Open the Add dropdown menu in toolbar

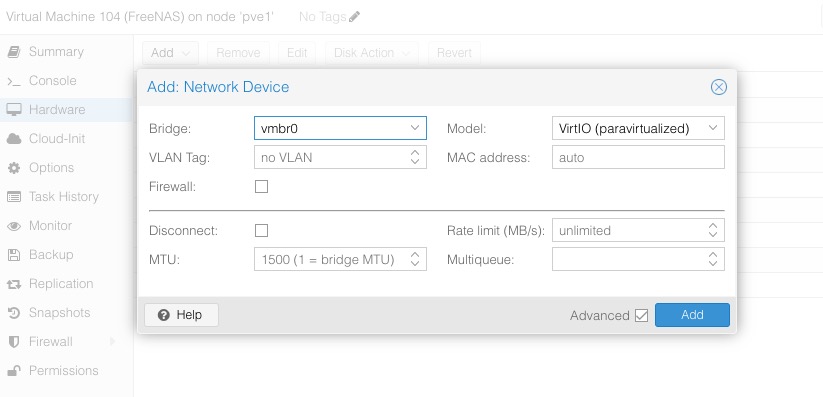point(170,53)
